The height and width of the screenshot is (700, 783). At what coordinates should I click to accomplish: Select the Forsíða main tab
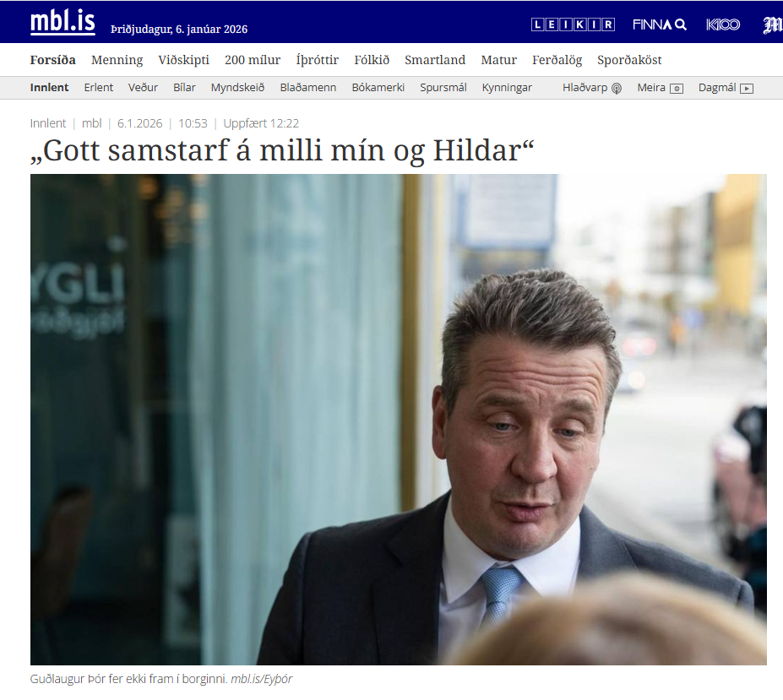[53, 60]
